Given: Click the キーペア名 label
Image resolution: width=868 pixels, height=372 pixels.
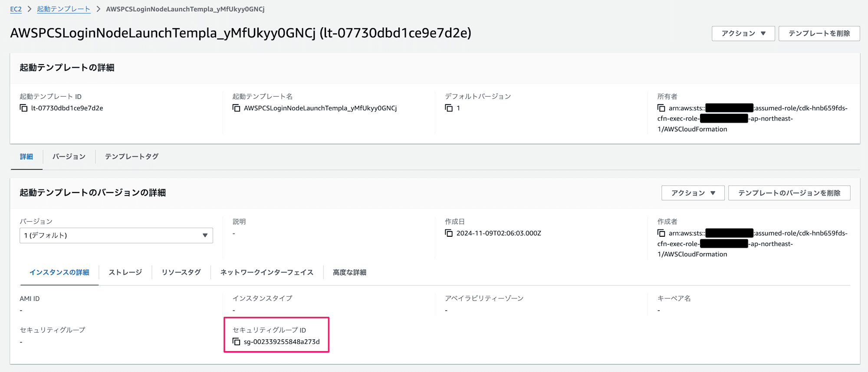Looking at the screenshot, I should (x=674, y=298).
